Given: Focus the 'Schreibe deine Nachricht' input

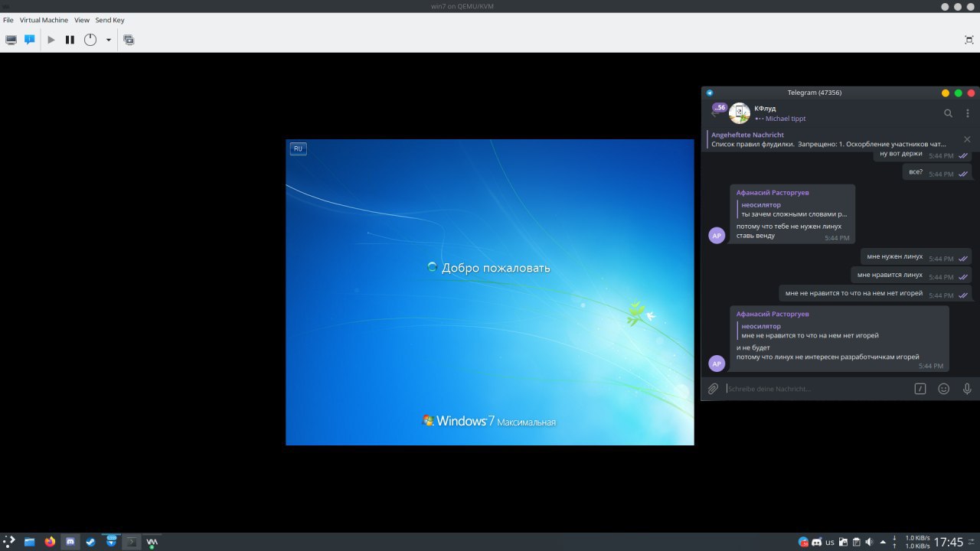Looking at the screenshot, I should coord(816,389).
